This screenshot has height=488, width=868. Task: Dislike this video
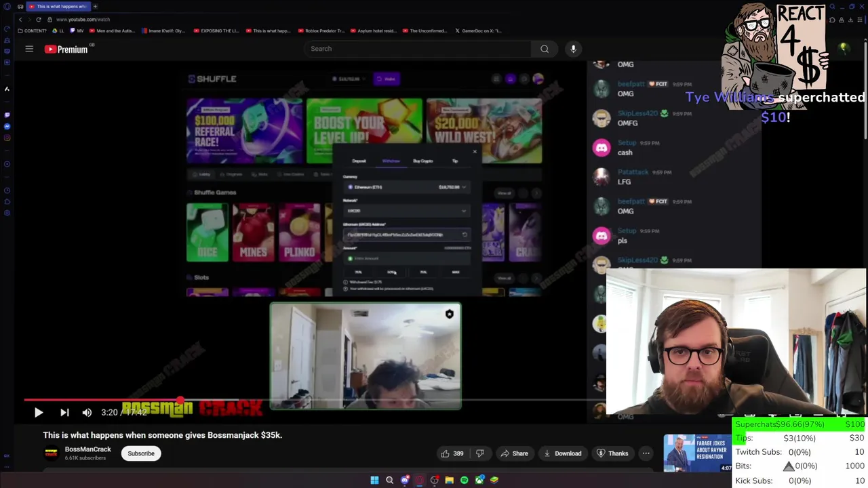(479, 453)
